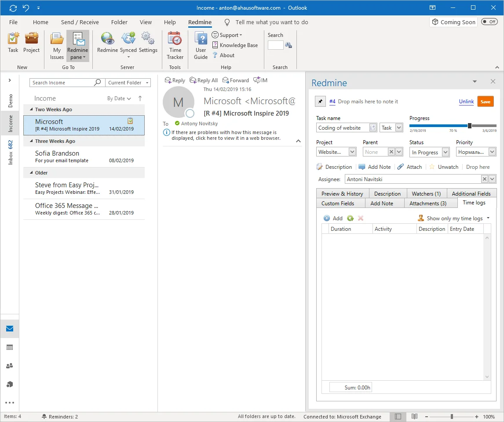Open the File menu

[13, 22]
